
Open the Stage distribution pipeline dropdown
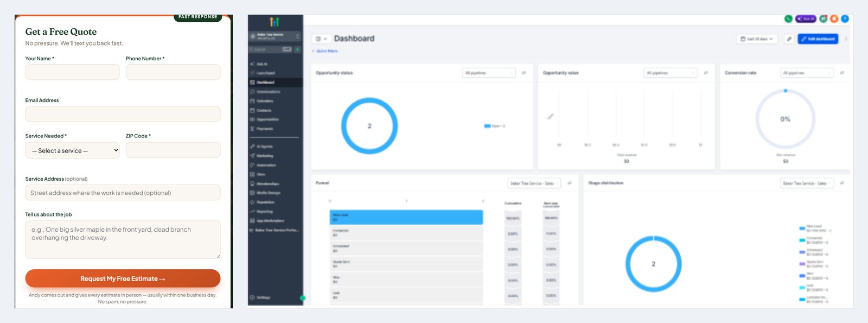[x=807, y=183]
